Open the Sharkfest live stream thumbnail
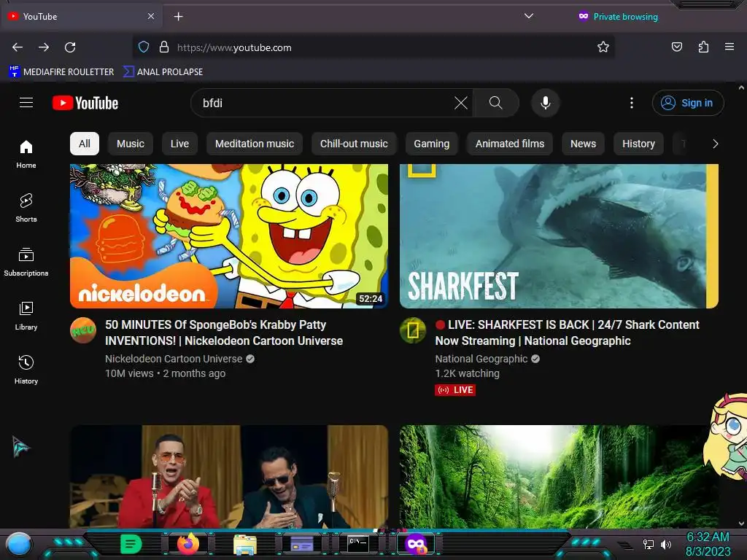The width and height of the screenshot is (747, 560). click(559, 236)
